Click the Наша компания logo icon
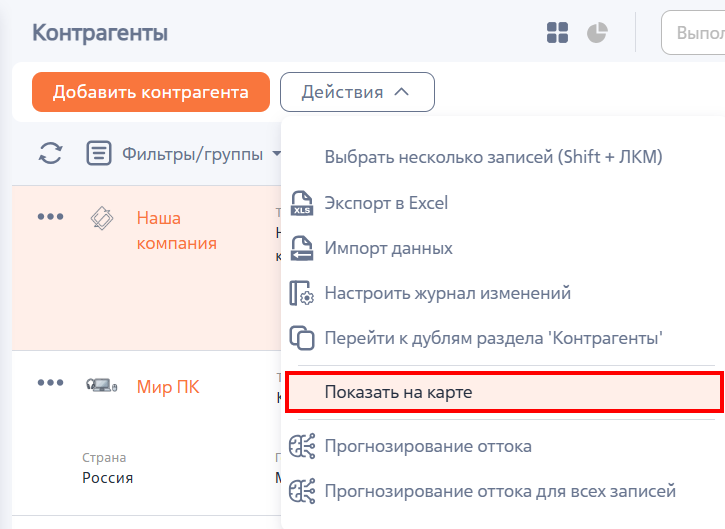The width and height of the screenshot is (725, 529). [x=102, y=218]
